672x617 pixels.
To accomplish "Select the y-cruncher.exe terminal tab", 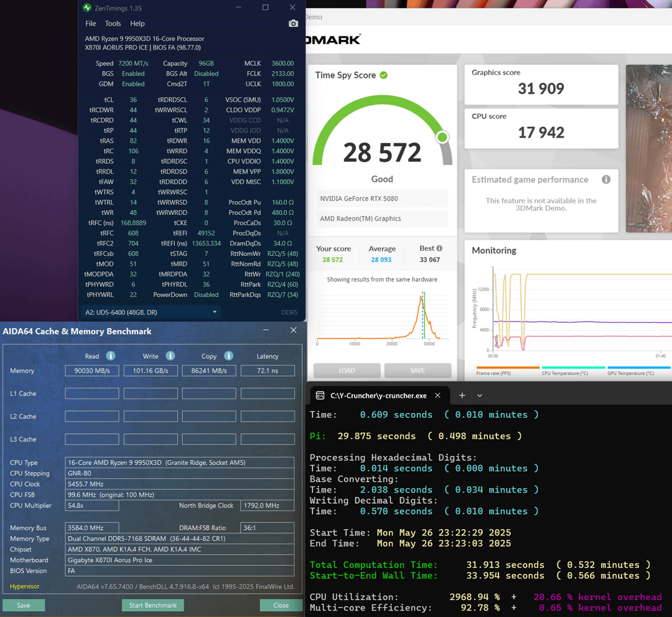I will [378, 395].
